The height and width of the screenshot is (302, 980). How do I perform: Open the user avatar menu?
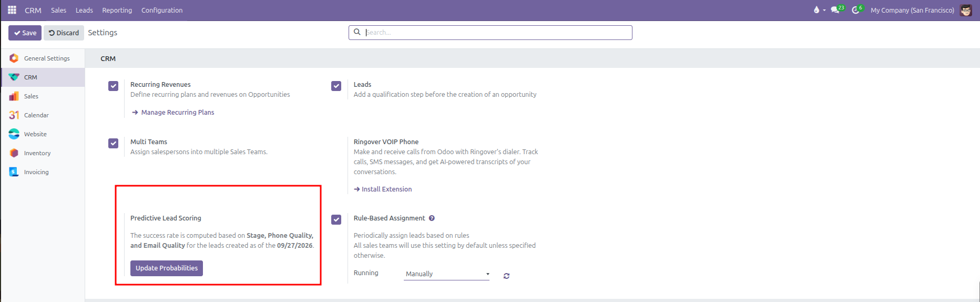point(966,10)
